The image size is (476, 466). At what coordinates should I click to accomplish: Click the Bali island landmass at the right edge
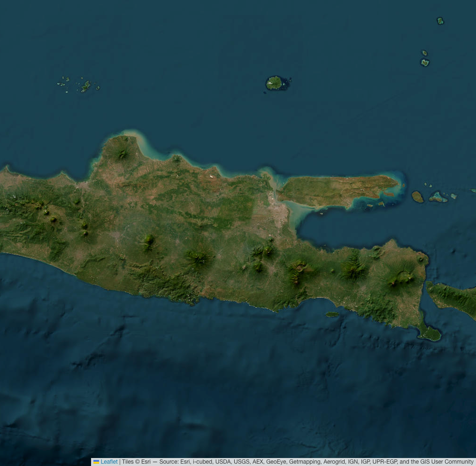453,298
